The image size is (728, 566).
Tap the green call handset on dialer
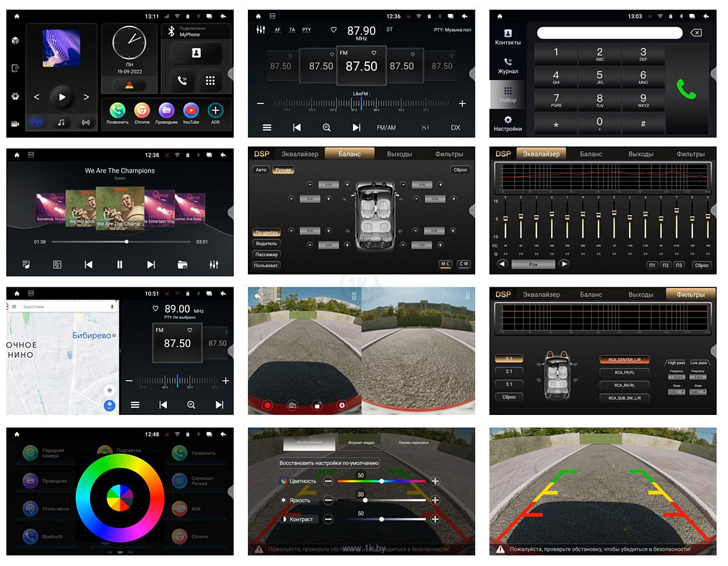(x=686, y=89)
